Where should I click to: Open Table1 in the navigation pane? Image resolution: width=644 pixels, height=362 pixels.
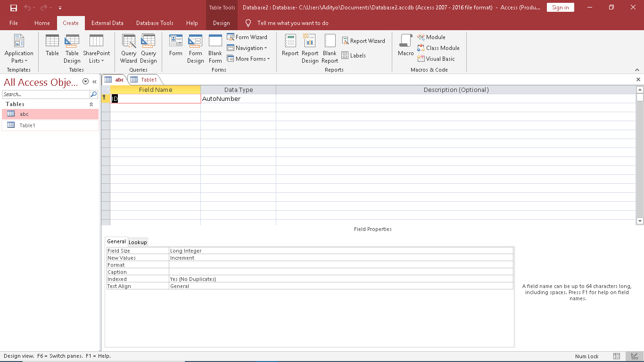27,125
